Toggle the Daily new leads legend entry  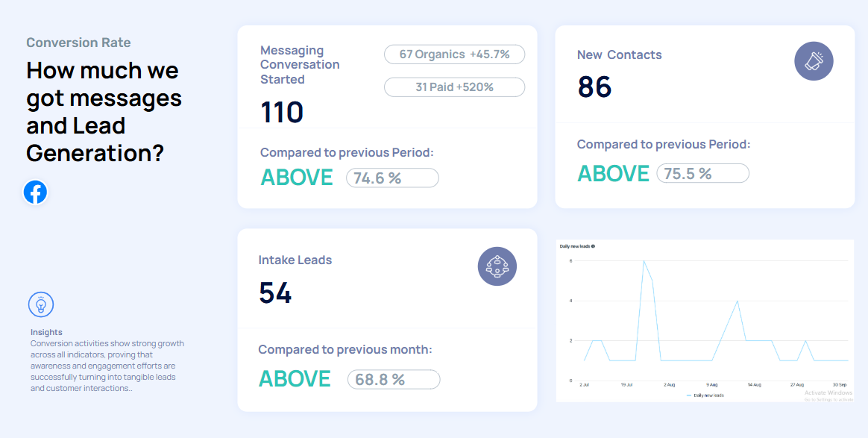click(x=705, y=395)
